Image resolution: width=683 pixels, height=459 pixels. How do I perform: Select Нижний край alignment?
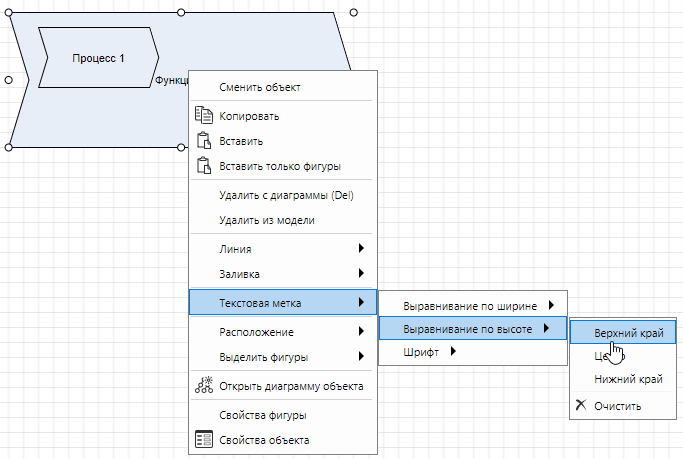coord(628,379)
